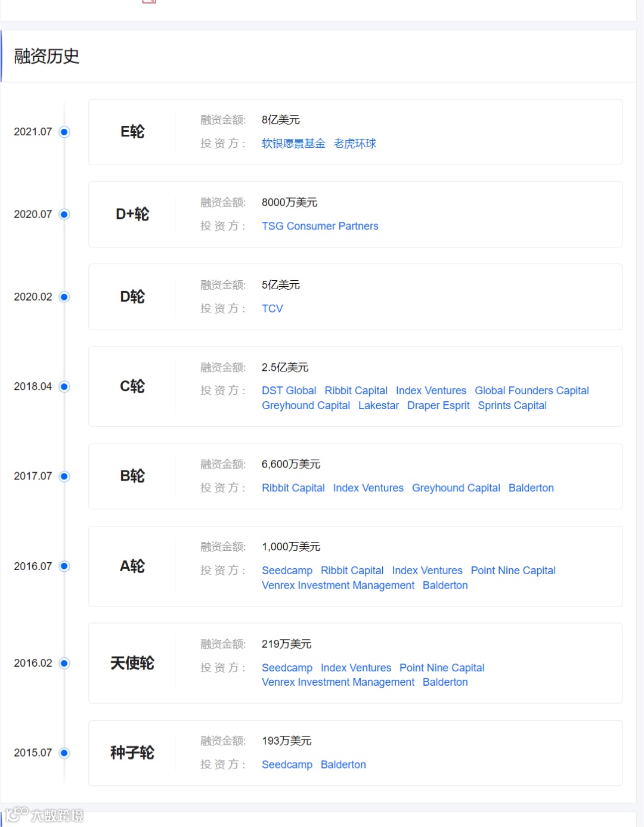Image resolution: width=644 pixels, height=827 pixels.
Task: Click the D+轮 round label
Action: tap(132, 214)
